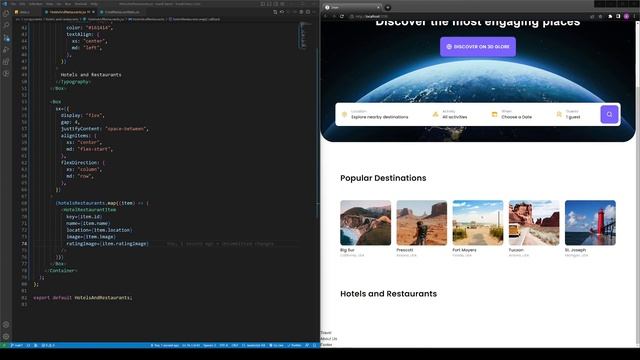Viewport: 640px width, 360px height.
Task: Bookmark this page with the star icon
Action: point(600,16)
